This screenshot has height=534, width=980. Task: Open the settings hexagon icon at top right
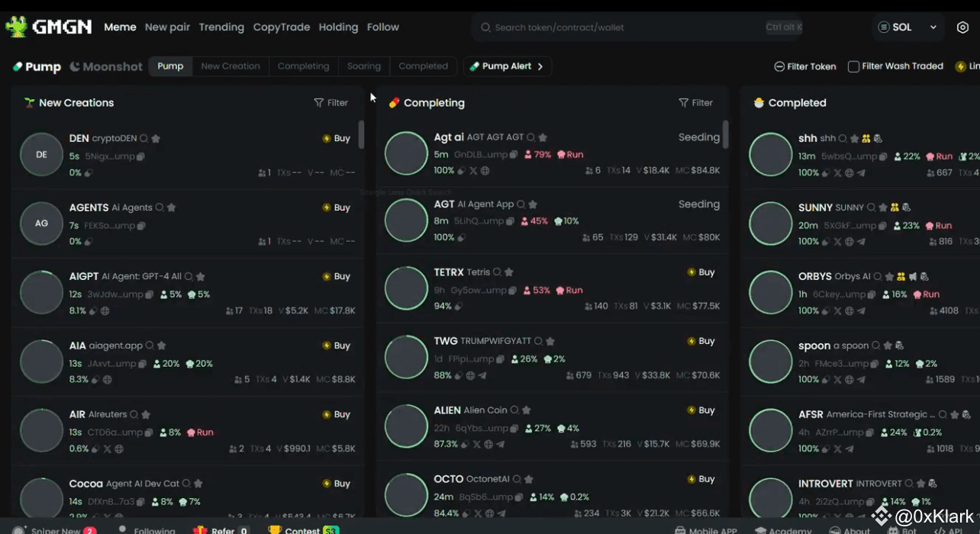tap(962, 27)
